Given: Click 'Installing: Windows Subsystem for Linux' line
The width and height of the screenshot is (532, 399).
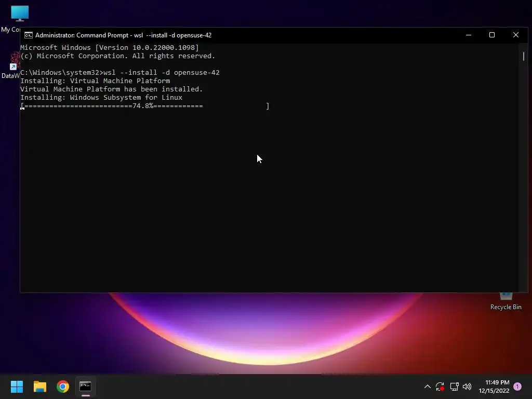Looking at the screenshot, I should 101,97.
